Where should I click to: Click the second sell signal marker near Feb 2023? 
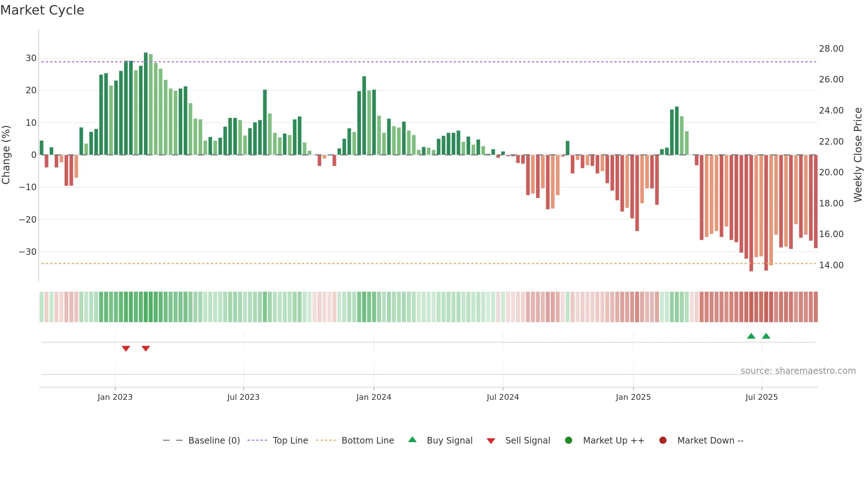(146, 348)
